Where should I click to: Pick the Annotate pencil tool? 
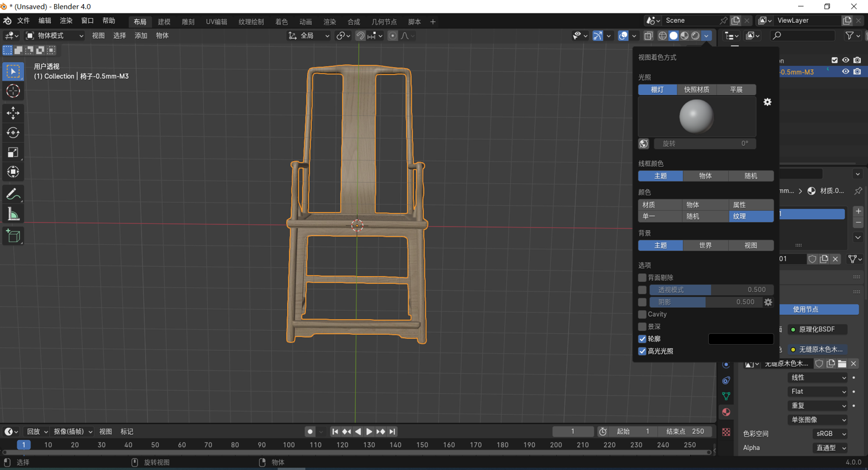tap(13, 194)
